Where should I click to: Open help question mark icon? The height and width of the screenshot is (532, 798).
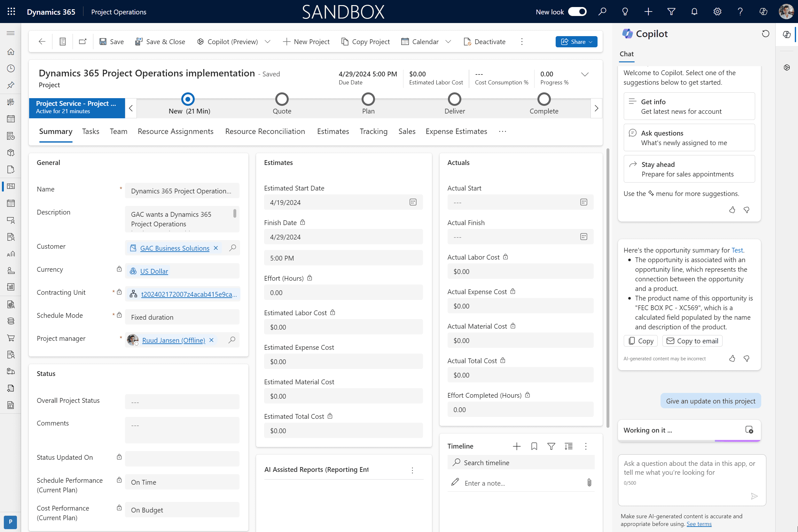[740, 12]
